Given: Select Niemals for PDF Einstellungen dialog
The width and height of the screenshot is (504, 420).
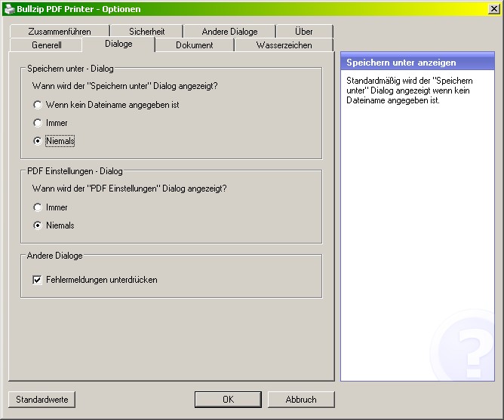Looking at the screenshot, I should [x=54, y=225].
